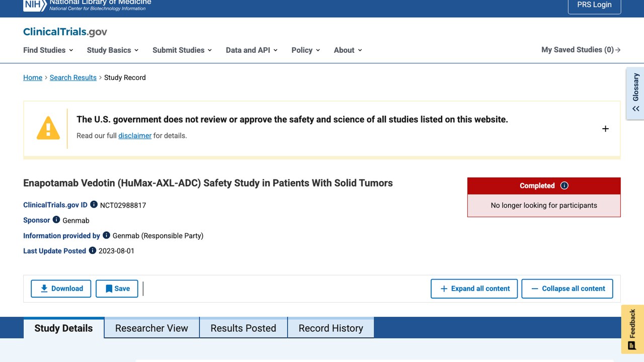The width and height of the screenshot is (644, 362).
Task: Click info icon beside Last Update Posted
Action: [93, 250]
